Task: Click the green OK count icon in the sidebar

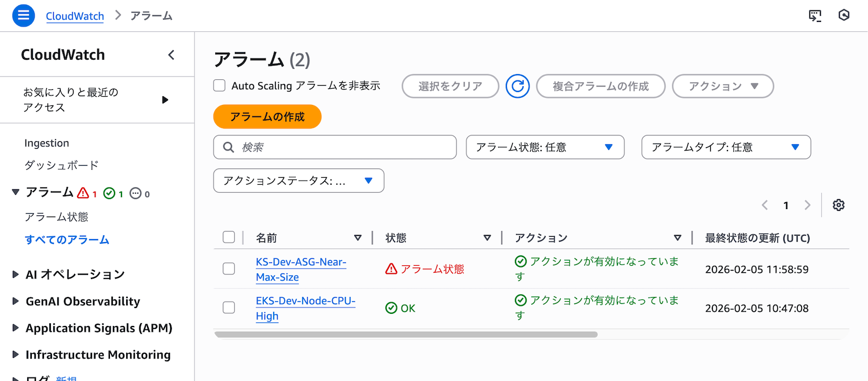Action: click(x=109, y=193)
